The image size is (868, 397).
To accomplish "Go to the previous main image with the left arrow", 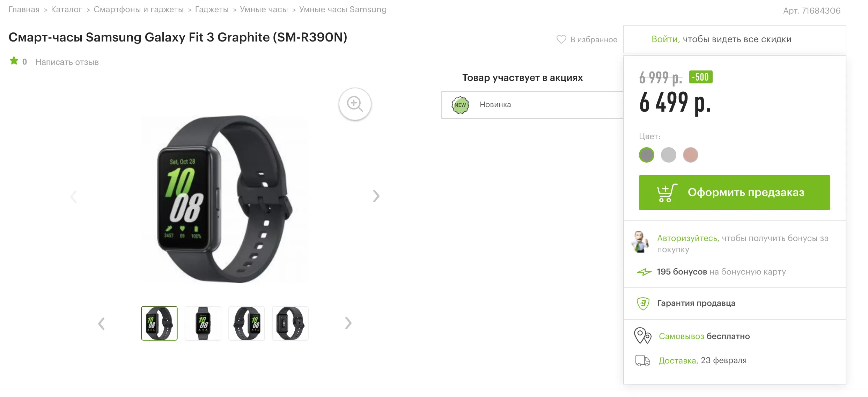I will 73,196.
